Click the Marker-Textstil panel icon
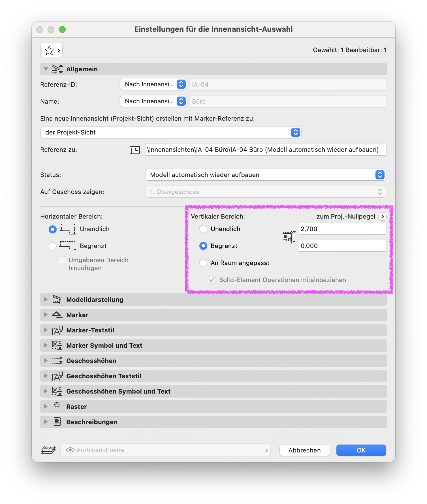 [57, 330]
